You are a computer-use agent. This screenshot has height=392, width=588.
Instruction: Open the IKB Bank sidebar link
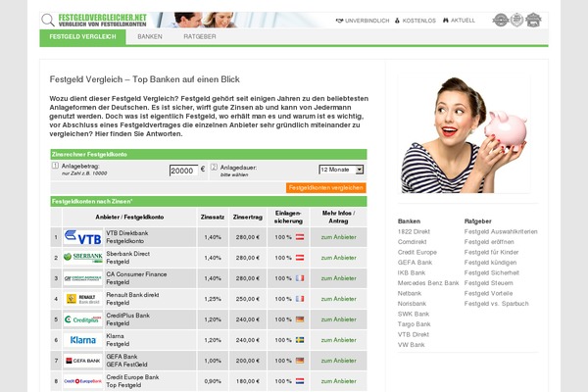click(412, 272)
